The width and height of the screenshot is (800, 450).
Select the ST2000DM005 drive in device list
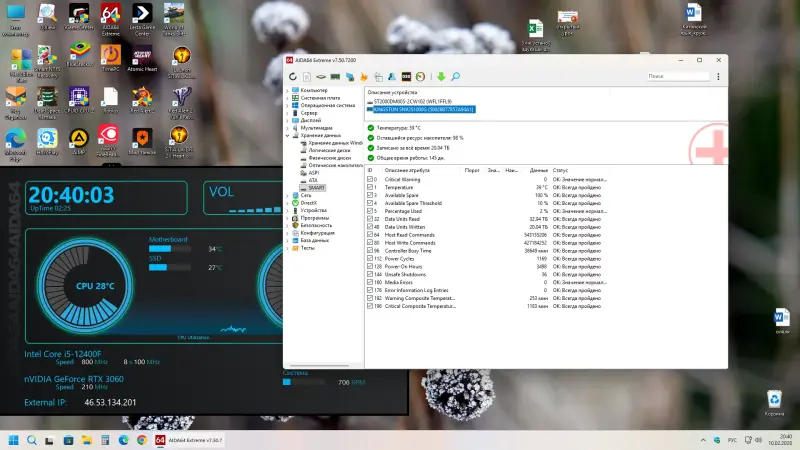[x=412, y=102]
